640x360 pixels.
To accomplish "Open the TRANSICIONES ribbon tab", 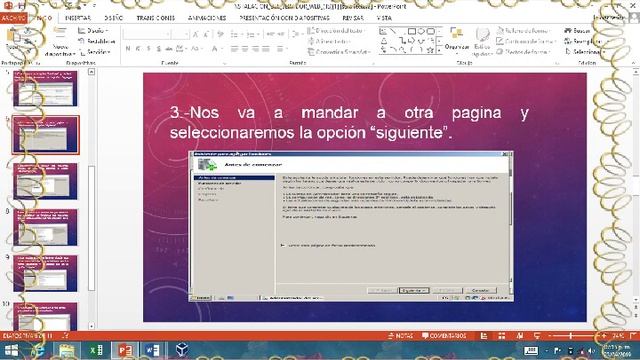I will point(156,18).
